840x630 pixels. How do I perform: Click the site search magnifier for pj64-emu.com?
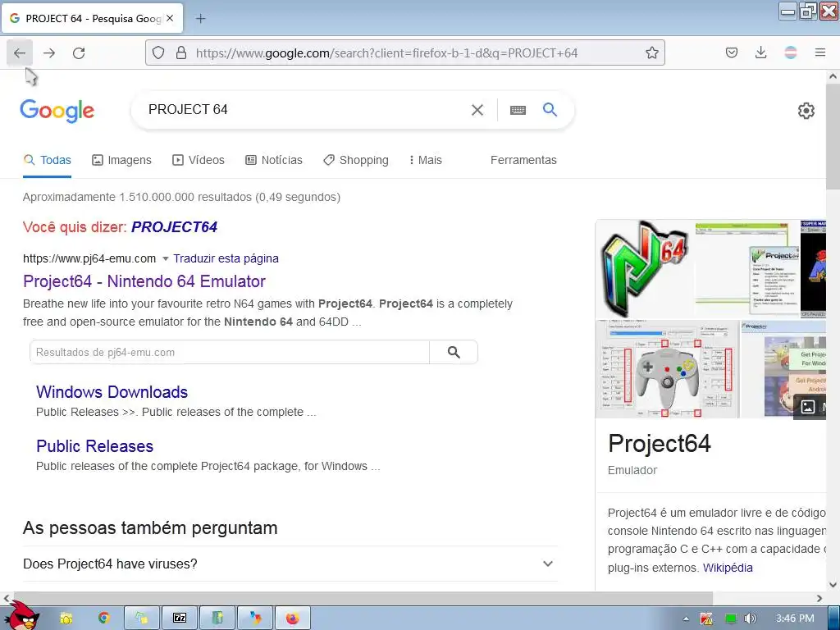tap(454, 352)
